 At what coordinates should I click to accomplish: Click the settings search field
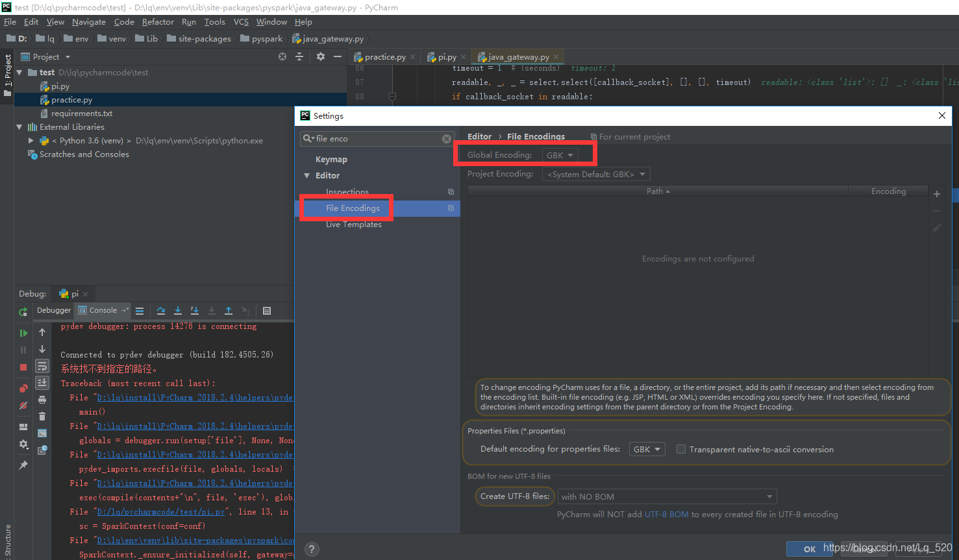(x=377, y=139)
